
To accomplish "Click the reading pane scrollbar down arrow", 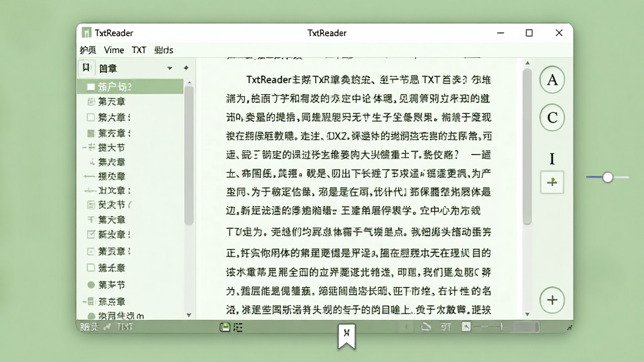I will [x=528, y=314].
